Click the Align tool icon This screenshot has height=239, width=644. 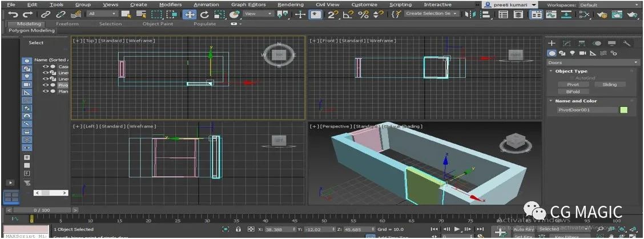486,14
